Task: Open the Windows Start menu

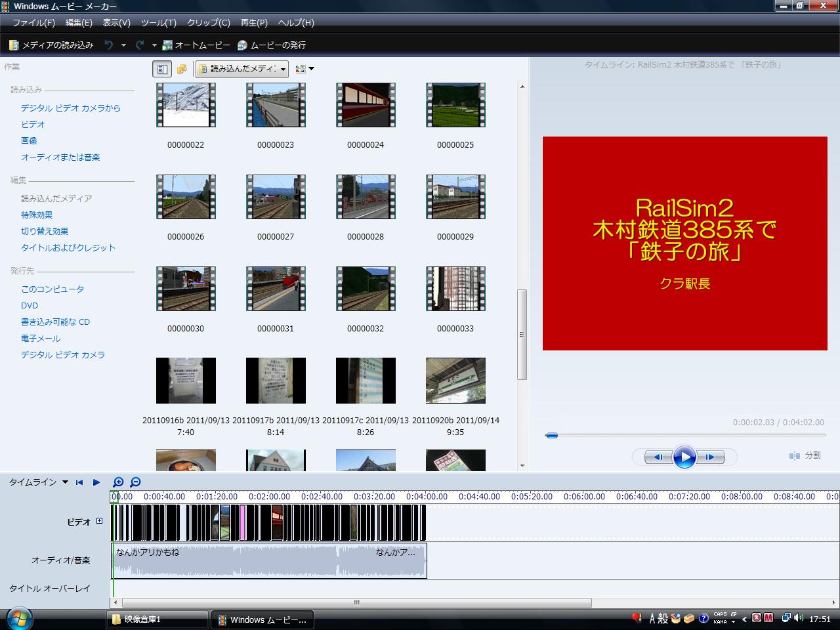Action: point(18,619)
